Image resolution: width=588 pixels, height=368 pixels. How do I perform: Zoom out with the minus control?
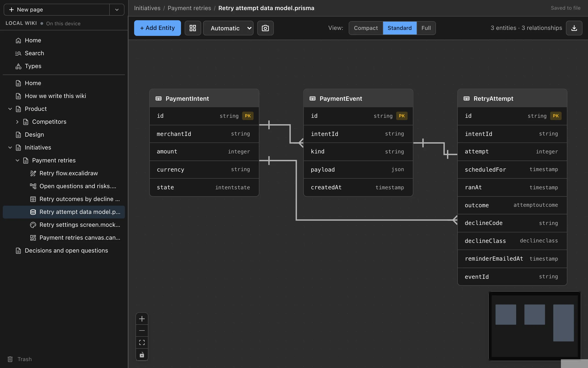[142, 331]
